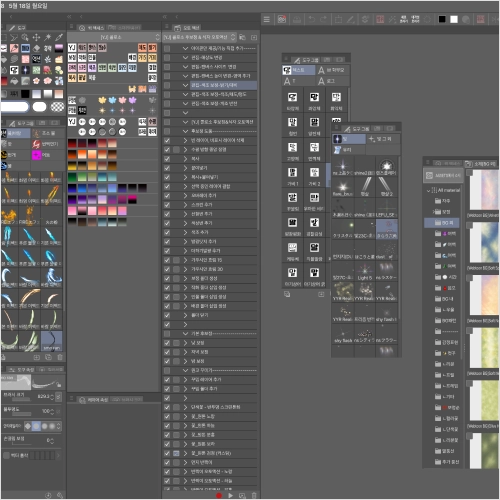
Task: Collapse the highlighted auto action group row
Action: coord(186,85)
